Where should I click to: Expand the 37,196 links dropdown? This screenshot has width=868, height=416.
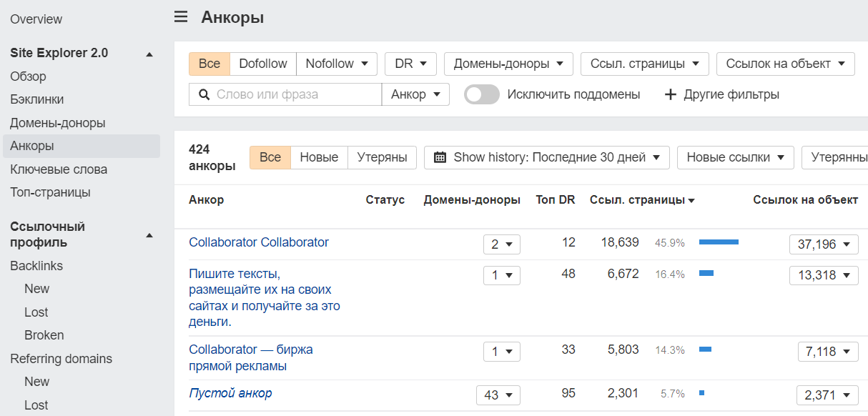pos(824,244)
